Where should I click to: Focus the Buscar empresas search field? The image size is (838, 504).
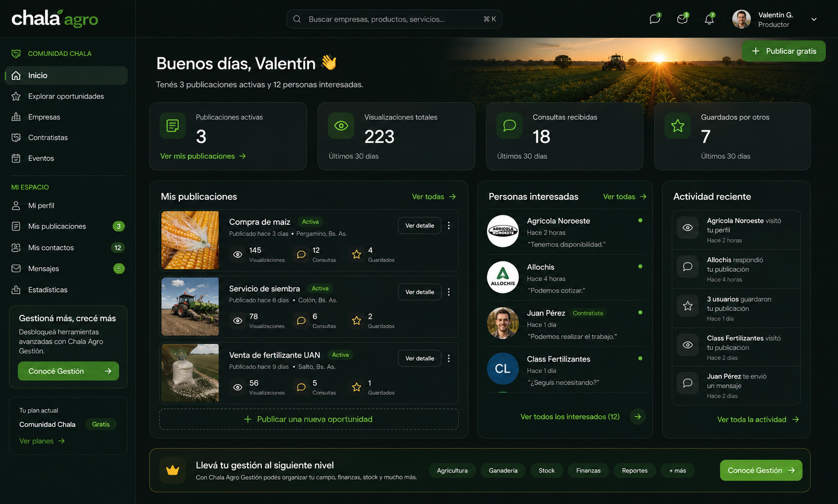click(x=394, y=19)
